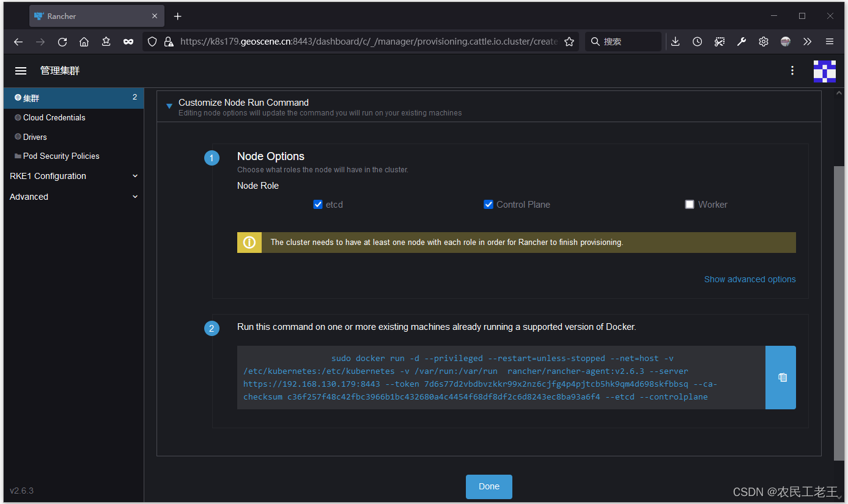Image resolution: width=848 pixels, height=504 pixels.
Task: Open the three-dot options menu in header
Action: tap(792, 71)
